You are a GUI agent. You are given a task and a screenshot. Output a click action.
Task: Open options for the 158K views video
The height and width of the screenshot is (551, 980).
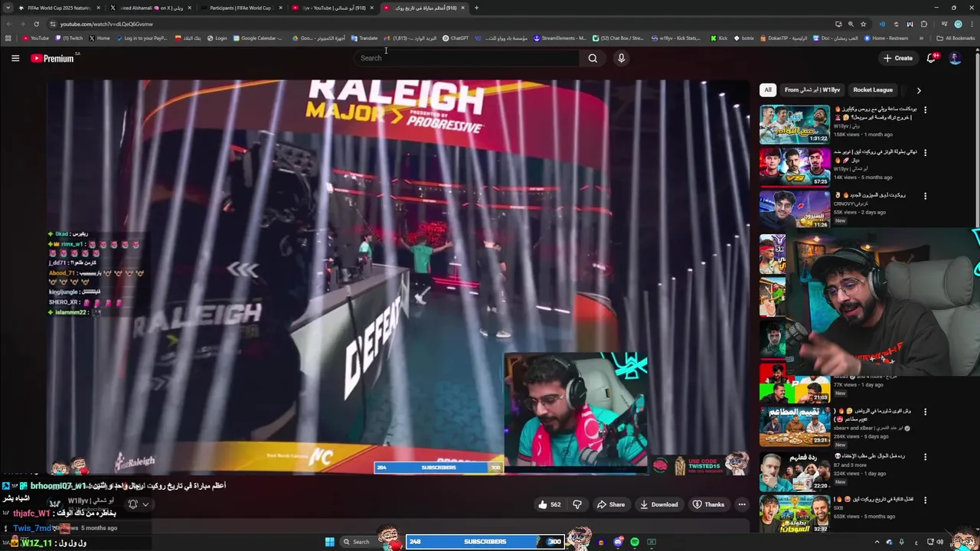click(x=925, y=110)
